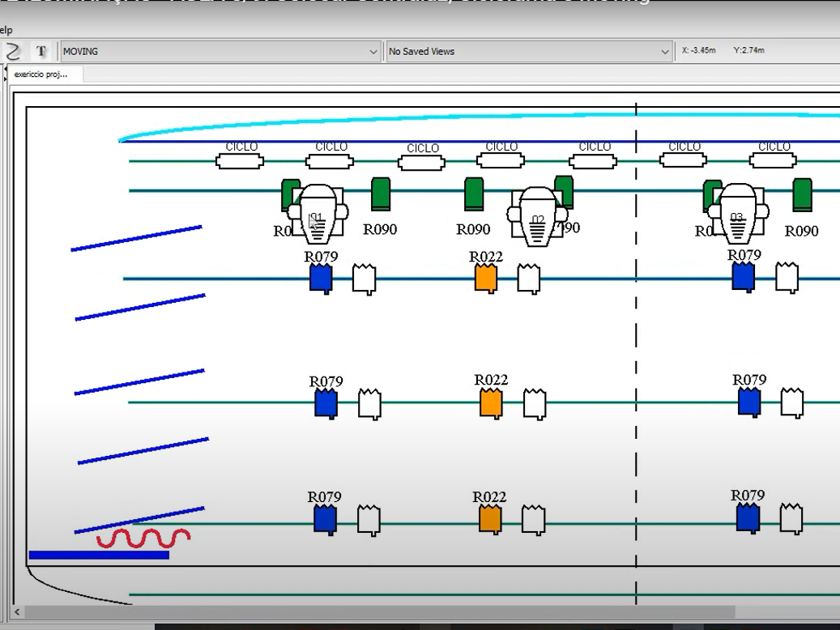Click the orange R022 machine in the top row
The height and width of the screenshot is (630, 840).
click(485, 279)
